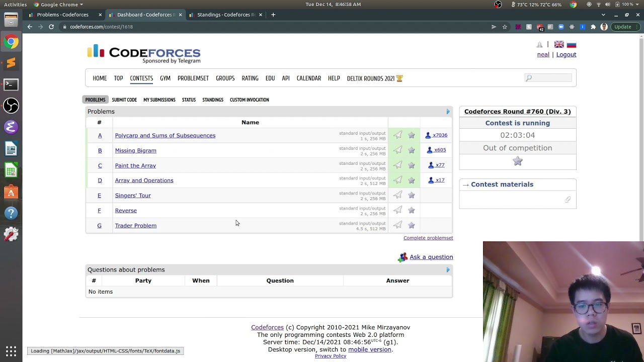Open the notifications bell icon
Screen dimensions: 644x362
pos(539,45)
